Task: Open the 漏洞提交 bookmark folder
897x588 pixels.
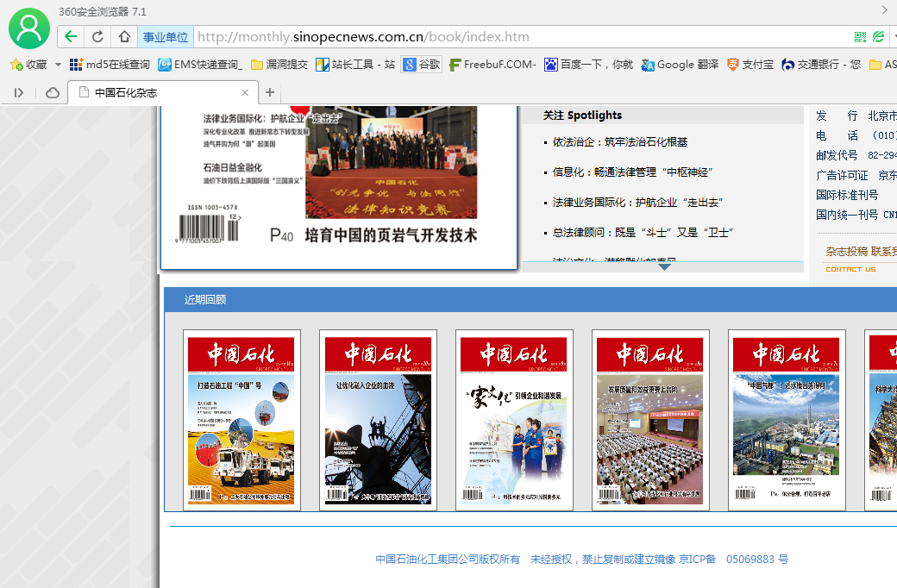Action: [x=279, y=65]
